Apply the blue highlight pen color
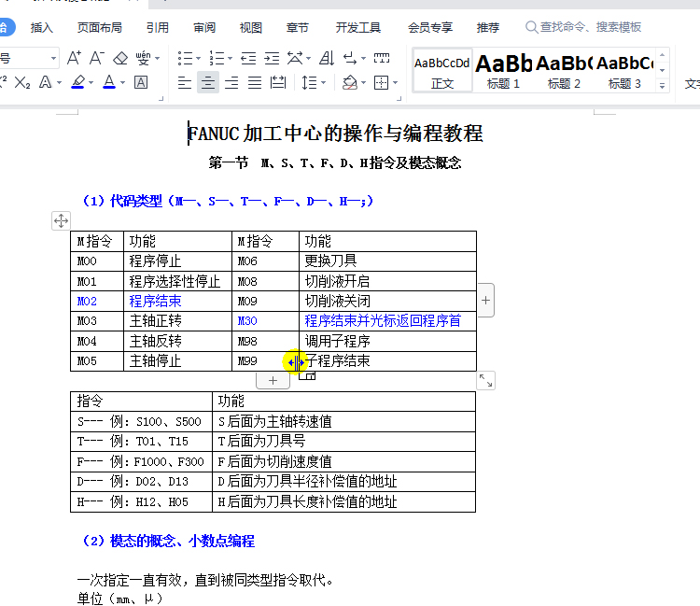 (77, 82)
